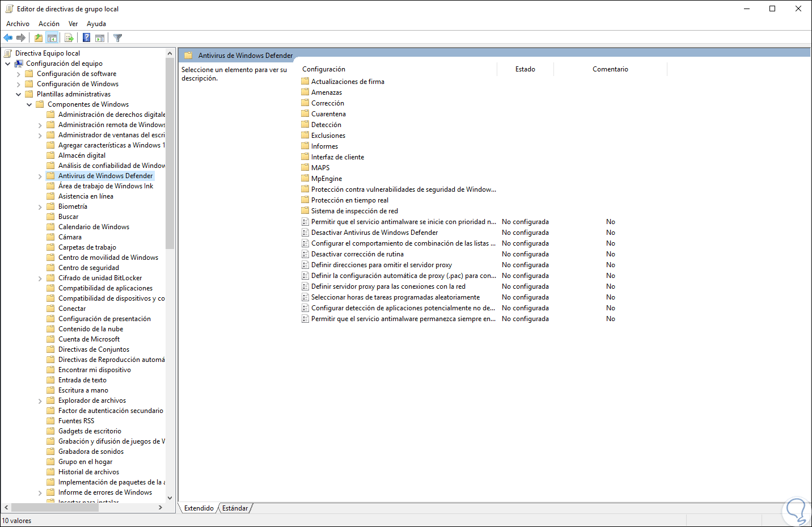This screenshot has width=812, height=527.
Task: Expand the Antivirus de Windows Defender tree node
Action: [x=40, y=176]
